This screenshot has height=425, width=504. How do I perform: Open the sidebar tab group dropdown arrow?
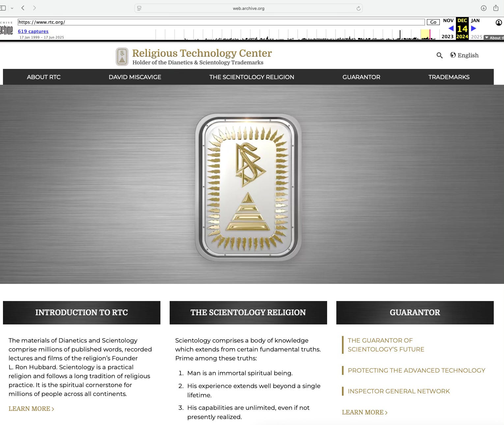tap(12, 8)
